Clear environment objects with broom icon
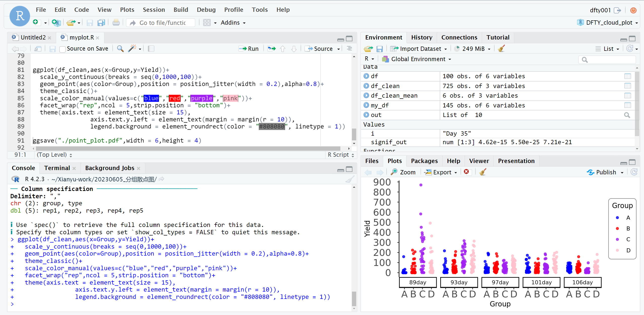 (501, 48)
